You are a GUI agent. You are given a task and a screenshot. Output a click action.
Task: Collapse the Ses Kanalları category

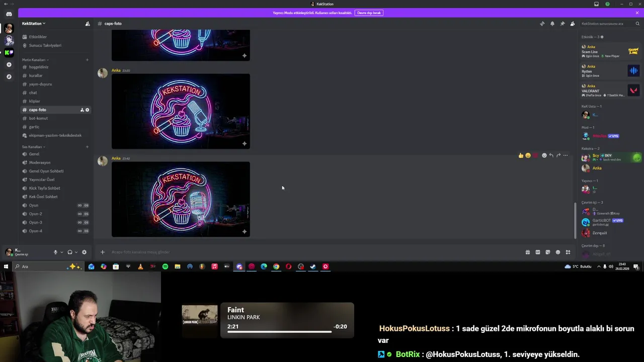pyautogui.click(x=33, y=147)
